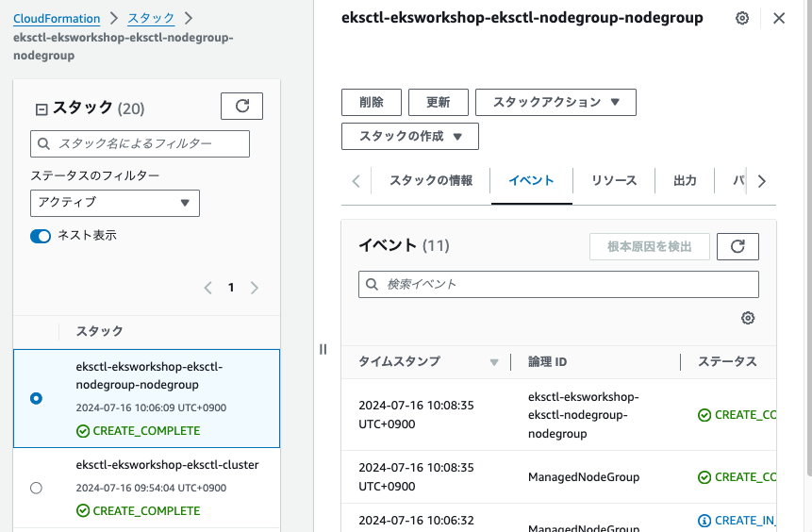
Task: Focus the stack name filter field
Action: point(140,144)
